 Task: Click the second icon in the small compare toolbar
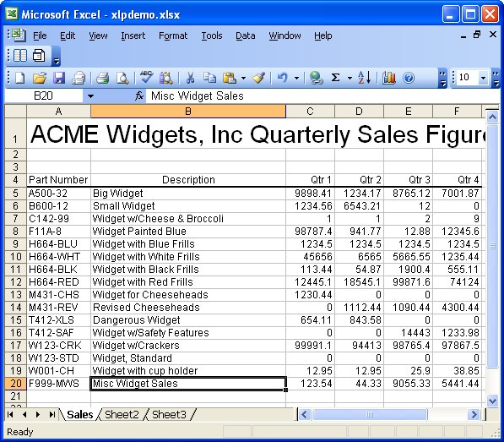pyautogui.click(x=39, y=56)
